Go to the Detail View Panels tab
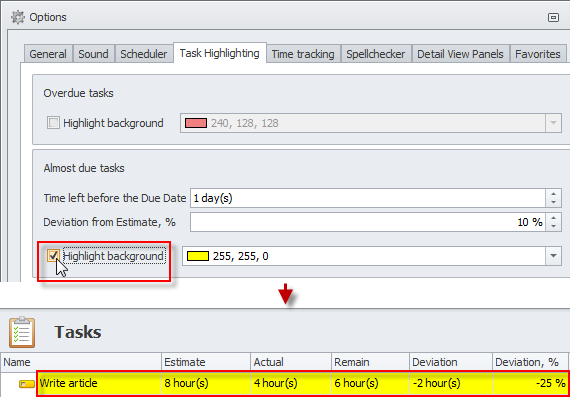Image resolution: width=570 pixels, height=397 pixels. 460,54
